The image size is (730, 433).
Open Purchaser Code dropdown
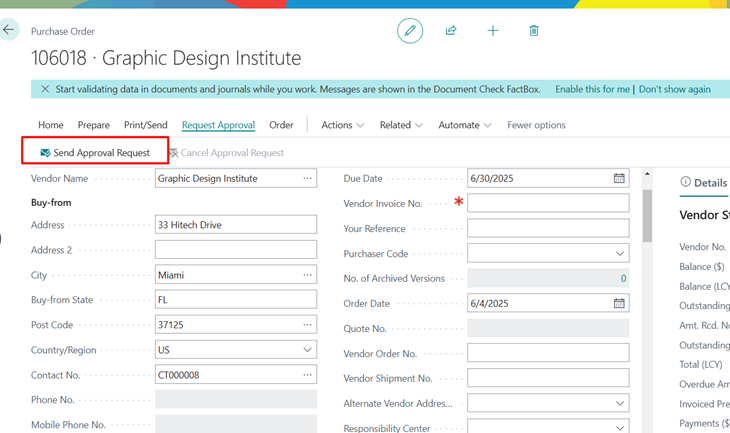pos(620,253)
